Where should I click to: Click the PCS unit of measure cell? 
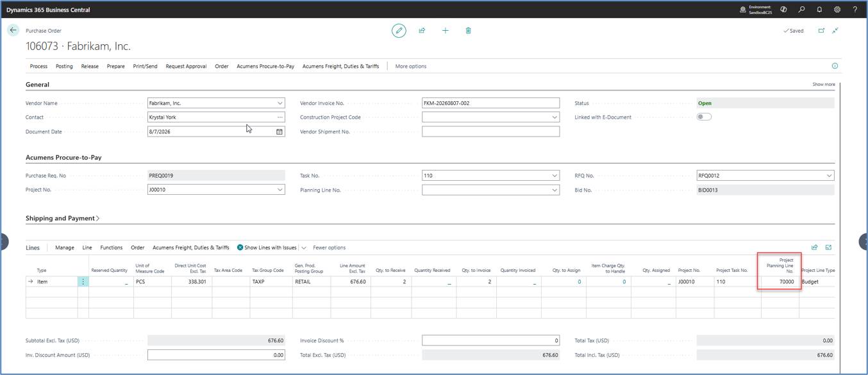pos(153,281)
